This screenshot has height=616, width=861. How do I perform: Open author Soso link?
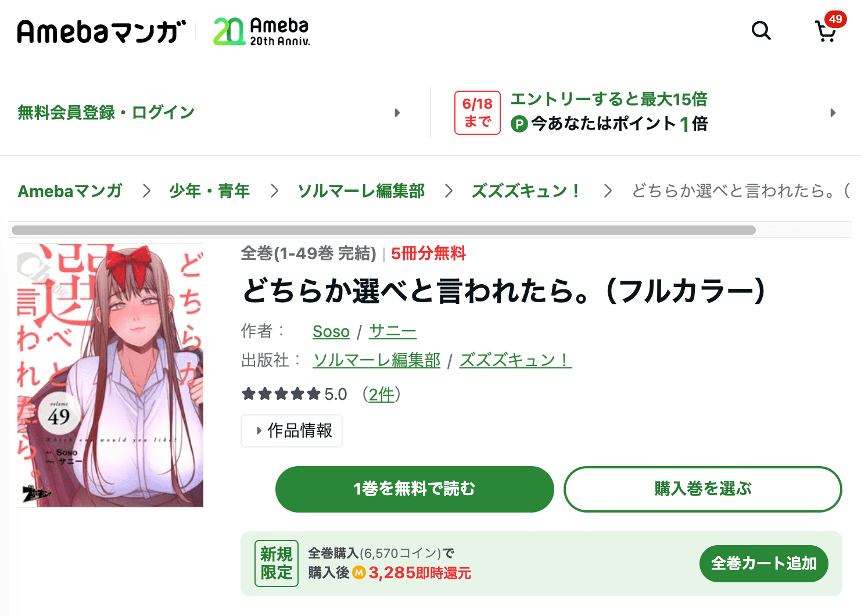(331, 331)
